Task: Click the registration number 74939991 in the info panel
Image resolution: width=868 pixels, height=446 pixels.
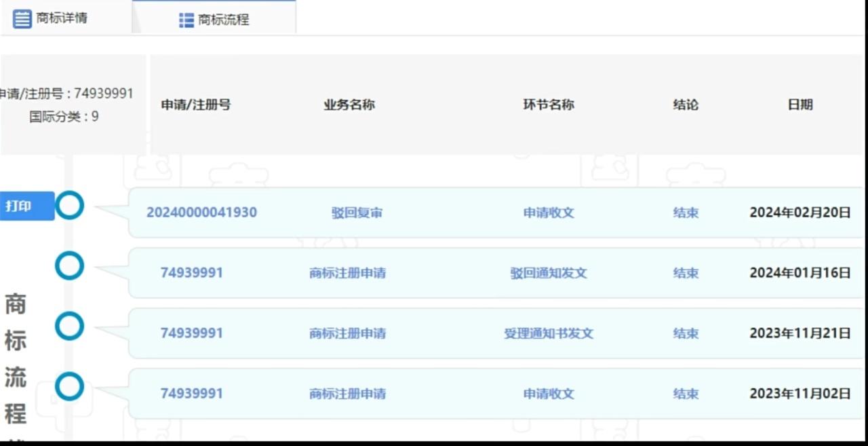Action: pyautogui.click(x=104, y=94)
